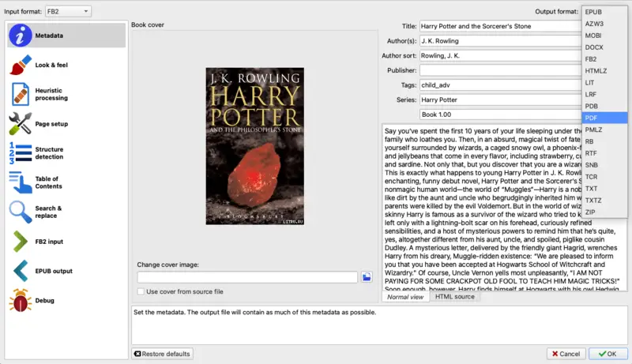Select the Search & replace magnifier icon
The image size is (632, 364).
click(21, 212)
